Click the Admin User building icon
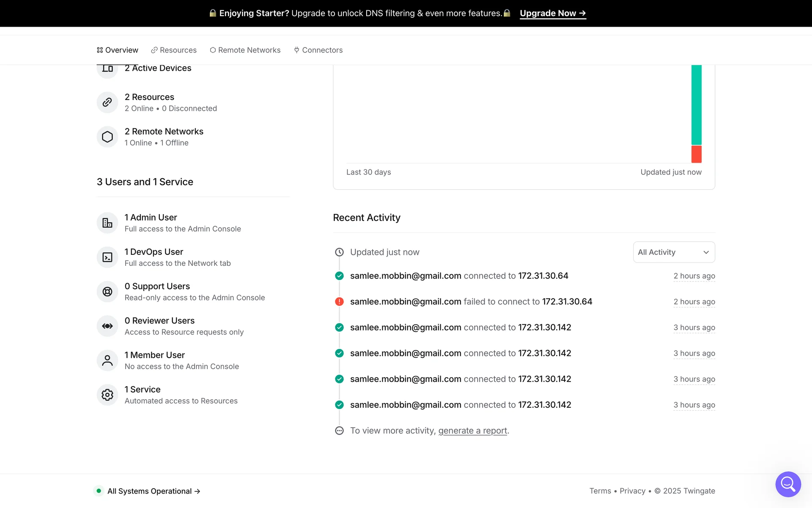This screenshot has height=508, width=812. (x=107, y=223)
